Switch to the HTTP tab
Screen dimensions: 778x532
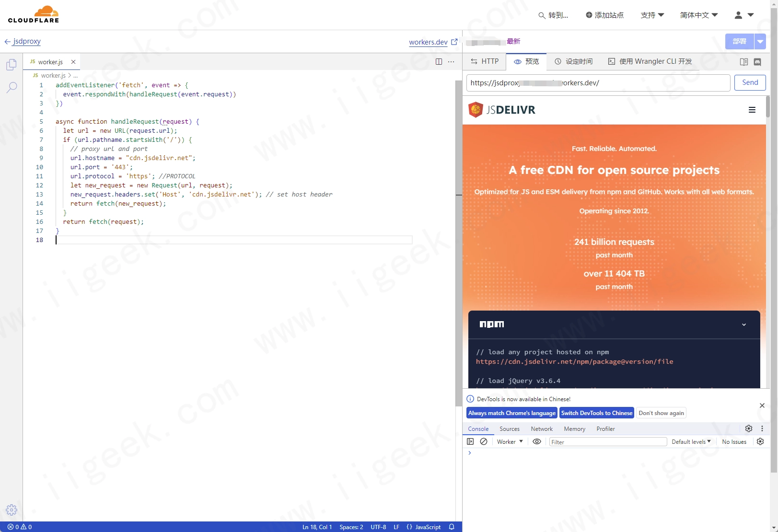click(485, 61)
